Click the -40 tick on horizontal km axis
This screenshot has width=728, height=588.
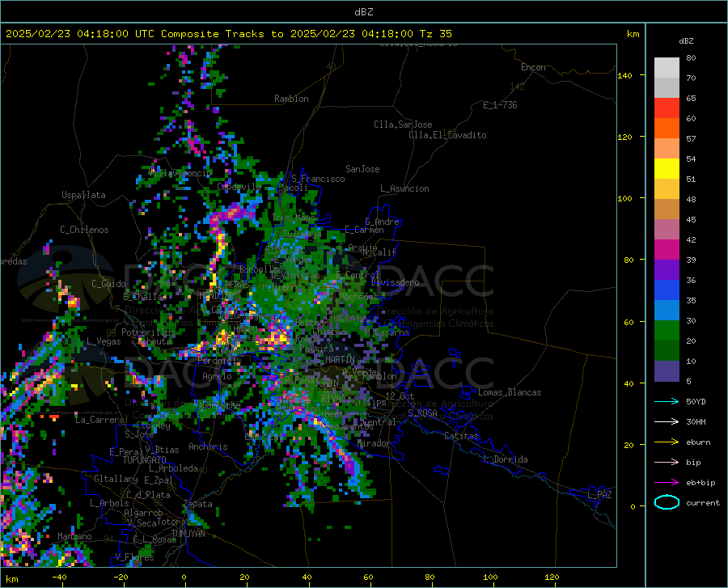pos(59,577)
